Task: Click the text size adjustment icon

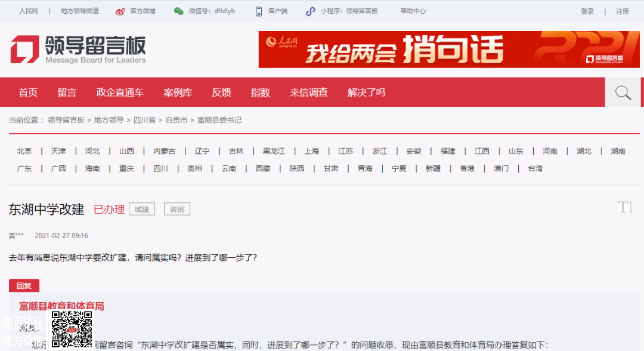Action: click(x=624, y=207)
